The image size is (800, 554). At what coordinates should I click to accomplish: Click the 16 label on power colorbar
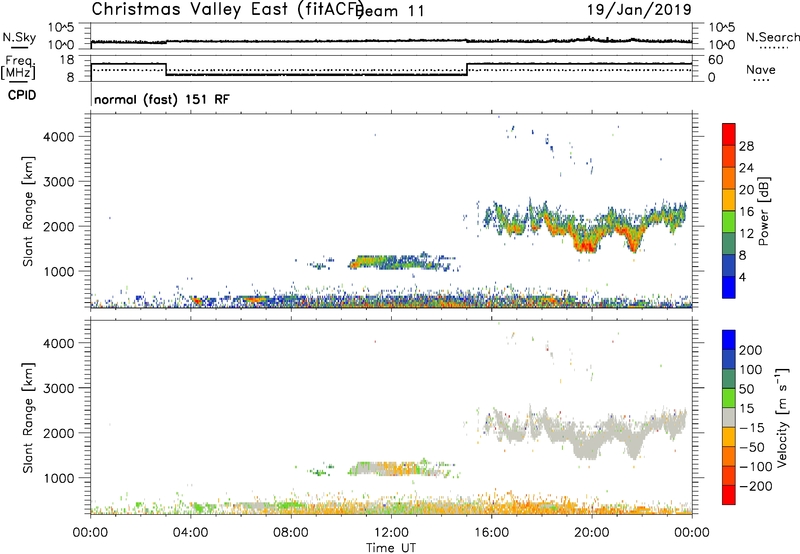click(746, 212)
